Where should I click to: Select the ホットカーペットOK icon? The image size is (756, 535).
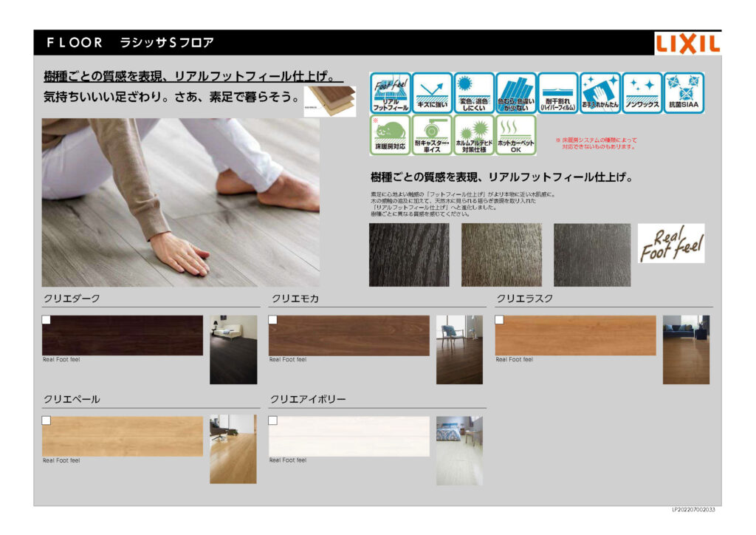coord(516,134)
